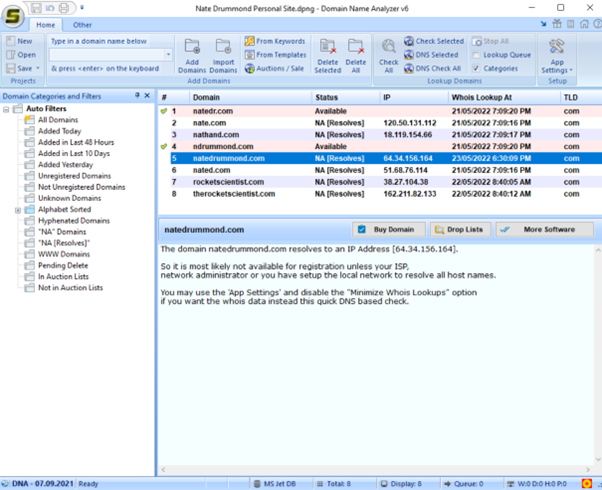The height and width of the screenshot is (490, 602).
Task: Click the orange status bar icon
Action: tap(587, 484)
